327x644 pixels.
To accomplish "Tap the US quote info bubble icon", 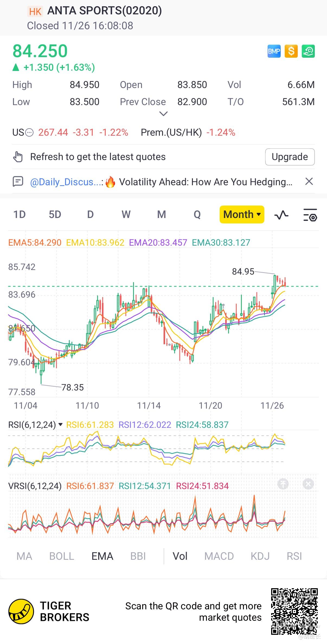I will point(29,133).
